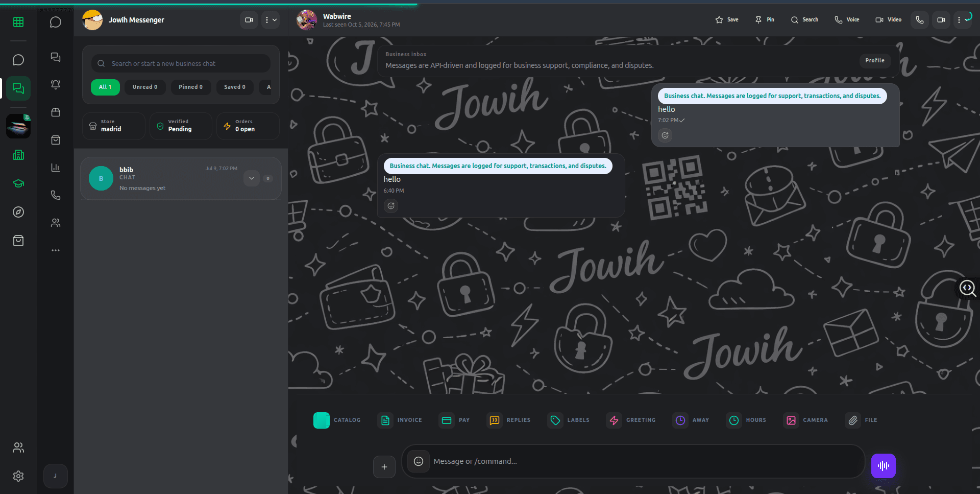Open Away message action
This screenshot has width=980, height=494.
(691, 420)
